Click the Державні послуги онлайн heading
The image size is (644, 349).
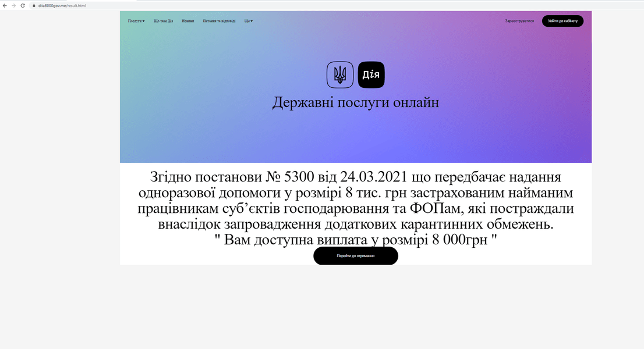tap(356, 102)
